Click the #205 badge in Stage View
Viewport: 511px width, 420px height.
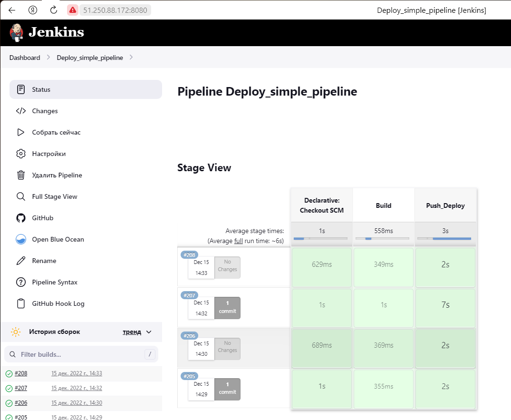pos(189,376)
